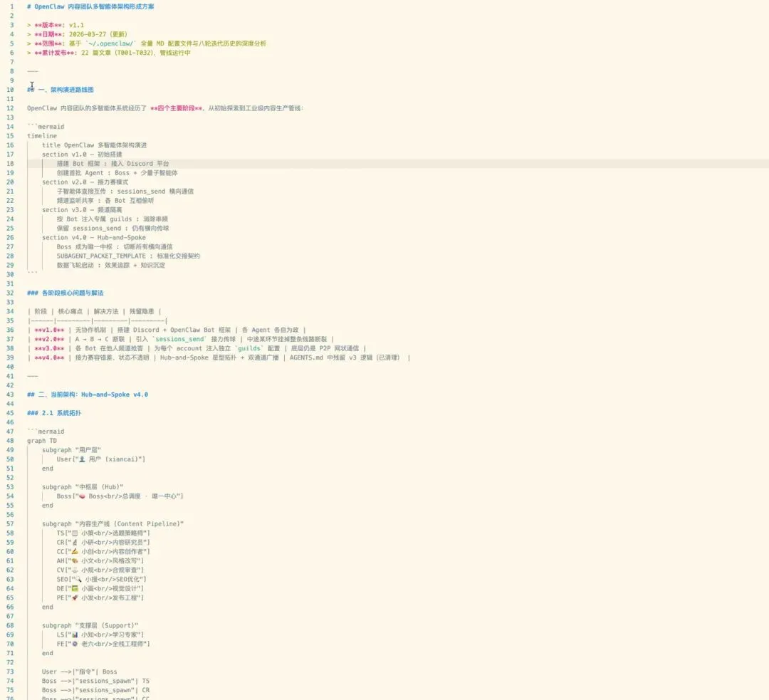Click the edge line "User -->|"指令"| Boss"
Viewport: 769px width, 700px height.
(80, 672)
